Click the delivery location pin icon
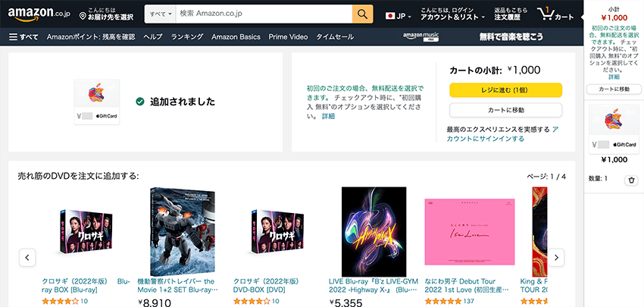The height and width of the screenshot is (307, 644). [82, 17]
